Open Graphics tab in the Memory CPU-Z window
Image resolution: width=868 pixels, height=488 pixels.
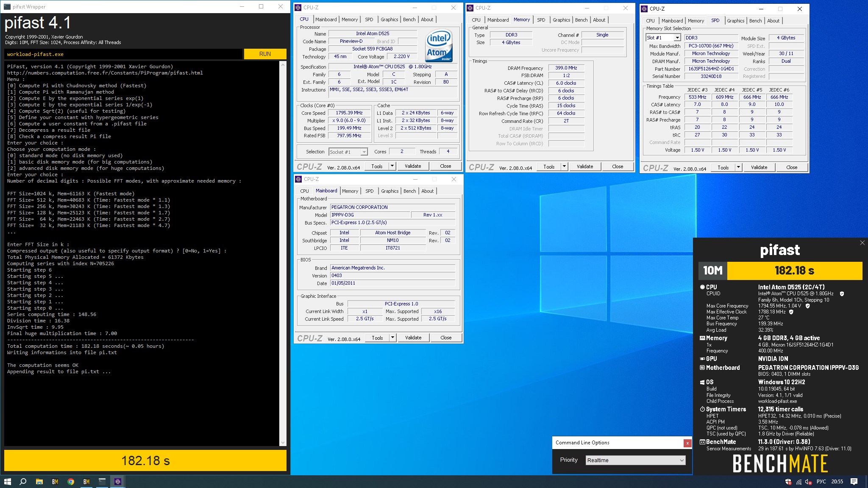[561, 20]
